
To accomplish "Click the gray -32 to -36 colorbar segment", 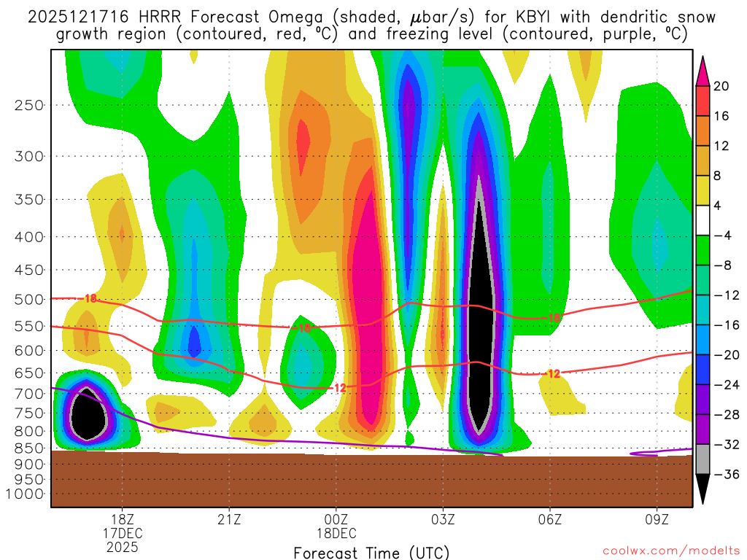I will pos(703,459).
